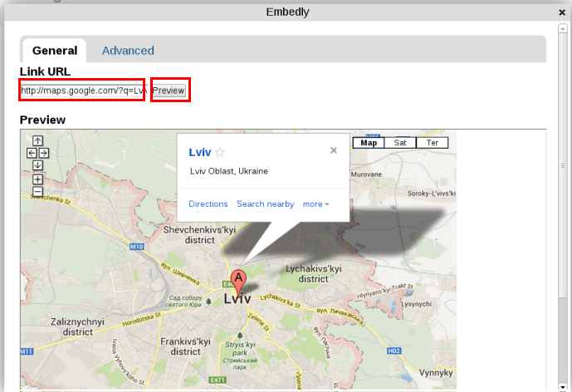Switch to Map view type

pyautogui.click(x=369, y=143)
